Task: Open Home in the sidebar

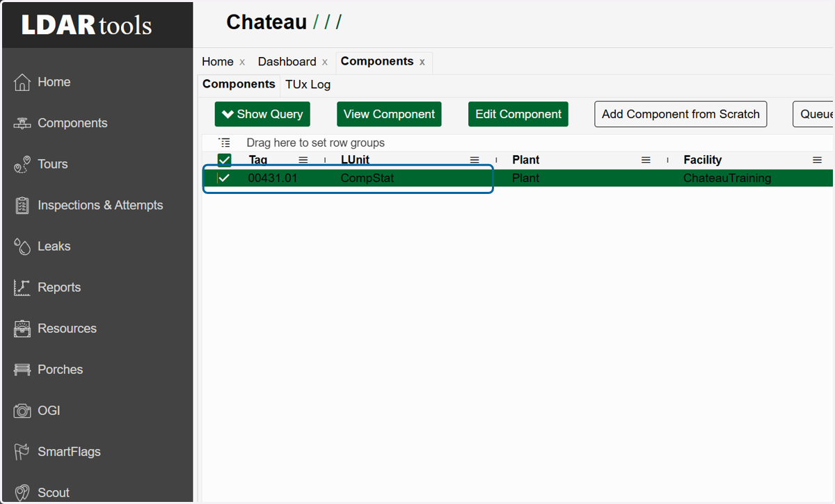Action: tap(54, 82)
